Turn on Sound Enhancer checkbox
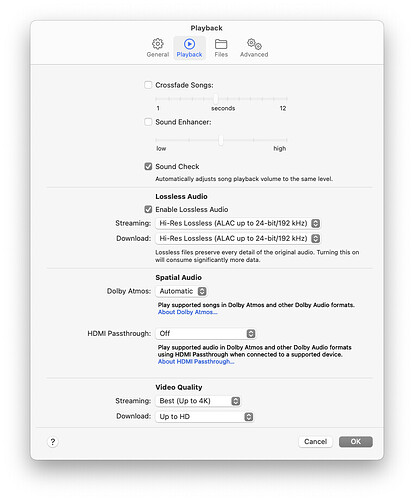The image size is (414, 500). (148, 122)
